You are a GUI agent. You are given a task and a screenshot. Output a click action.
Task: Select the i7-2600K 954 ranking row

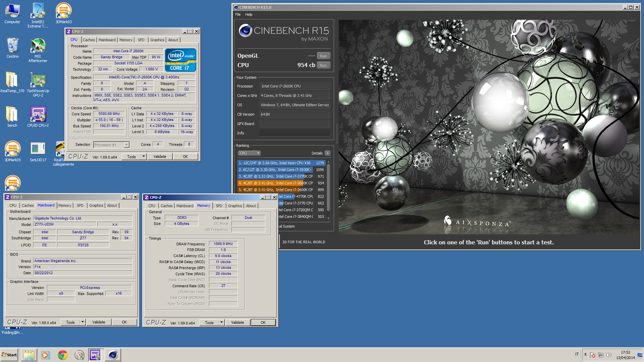click(x=281, y=183)
